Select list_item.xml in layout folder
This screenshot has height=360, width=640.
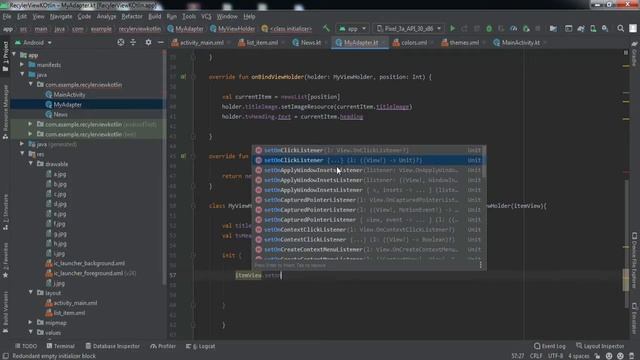click(69, 313)
